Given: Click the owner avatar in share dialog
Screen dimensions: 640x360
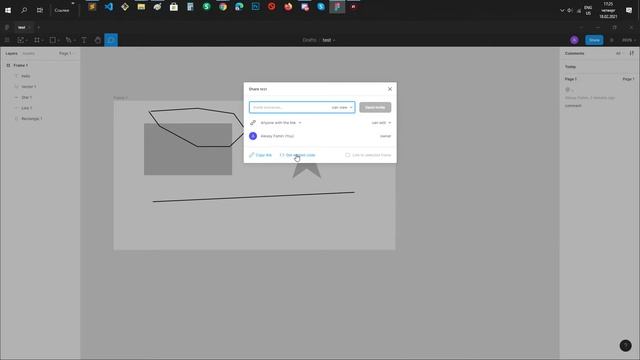Looking at the screenshot, I should [253, 136].
